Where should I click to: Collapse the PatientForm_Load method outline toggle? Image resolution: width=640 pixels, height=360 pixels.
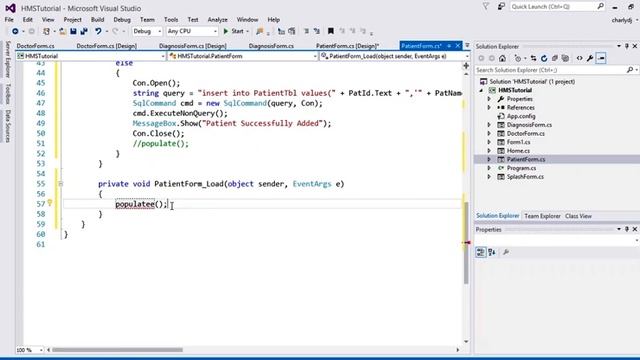(x=60, y=184)
